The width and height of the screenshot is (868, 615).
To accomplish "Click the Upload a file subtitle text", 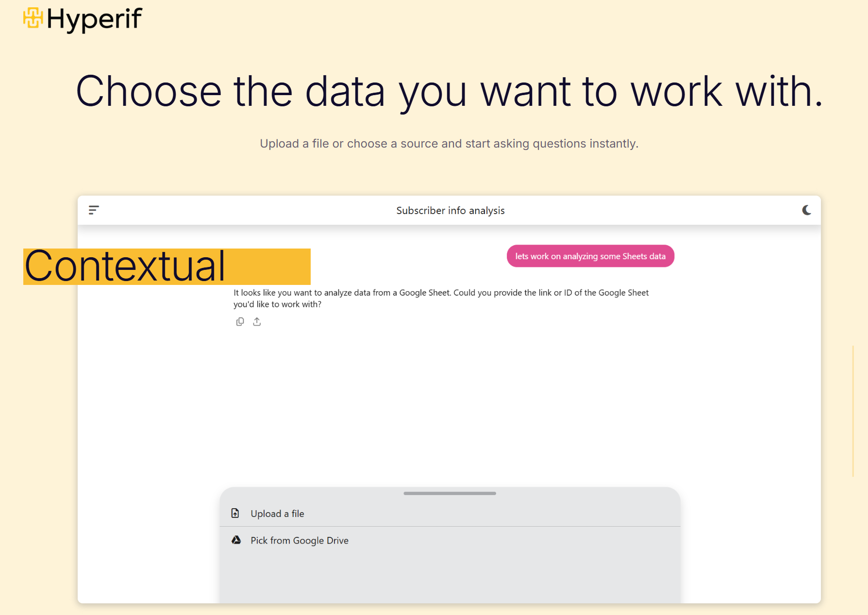I will [449, 144].
